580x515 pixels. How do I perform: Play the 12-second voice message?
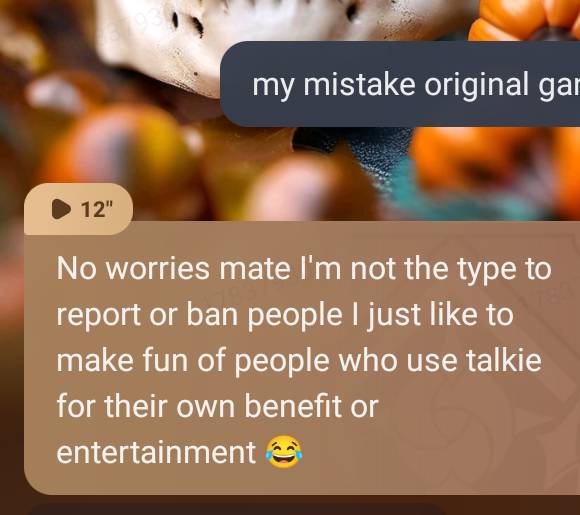pyautogui.click(x=61, y=209)
